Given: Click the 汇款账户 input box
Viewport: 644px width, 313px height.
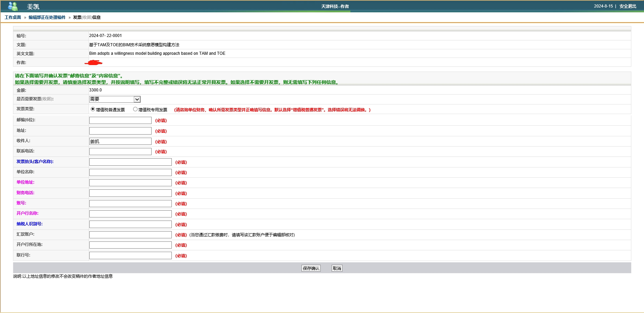Looking at the screenshot, I should tap(130, 235).
